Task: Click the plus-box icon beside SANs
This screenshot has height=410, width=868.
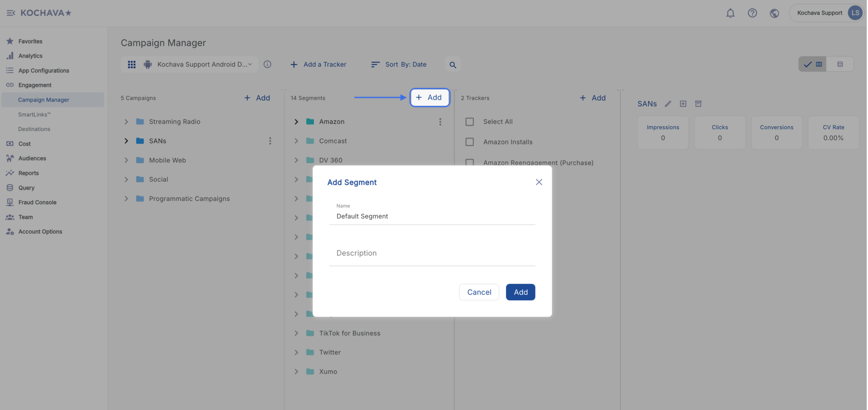Action: (683, 104)
